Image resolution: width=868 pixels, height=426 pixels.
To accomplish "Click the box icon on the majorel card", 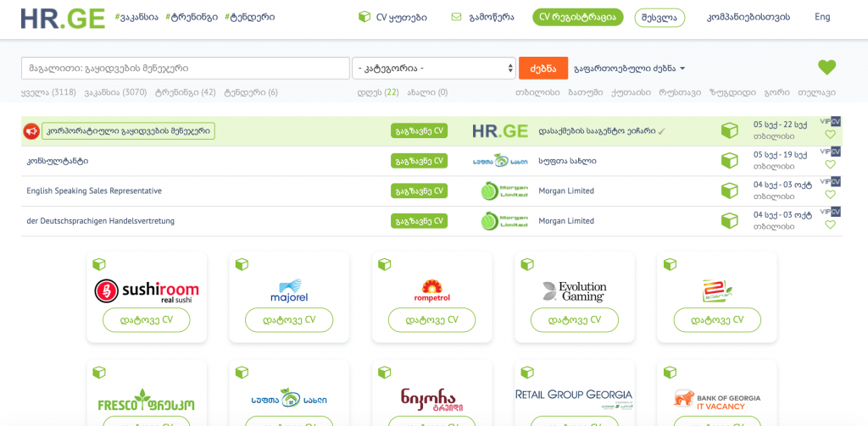I will click(x=242, y=264).
